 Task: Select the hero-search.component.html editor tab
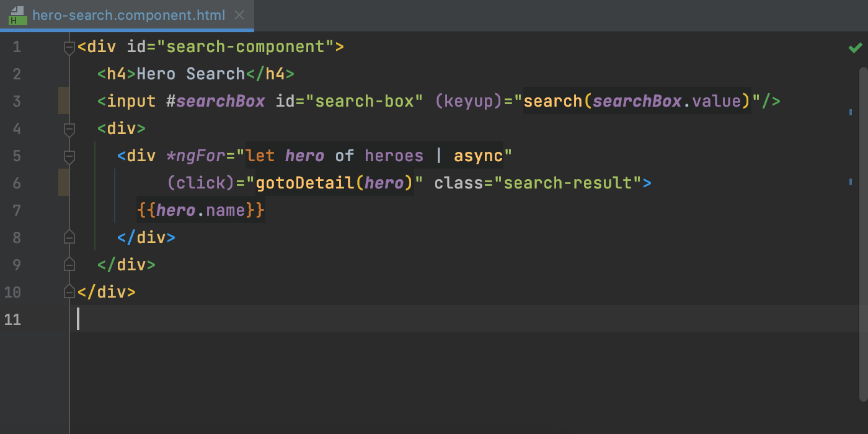[x=127, y=15]
